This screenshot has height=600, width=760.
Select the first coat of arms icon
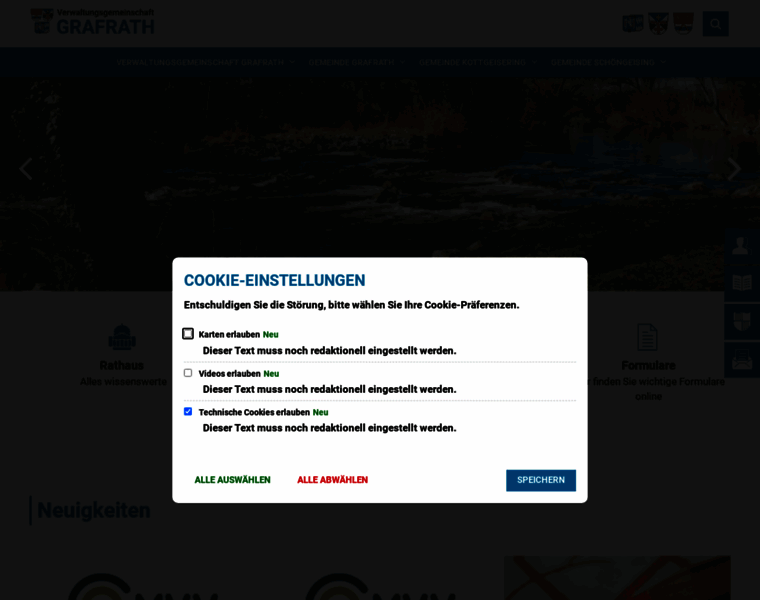tap(633, 23)
